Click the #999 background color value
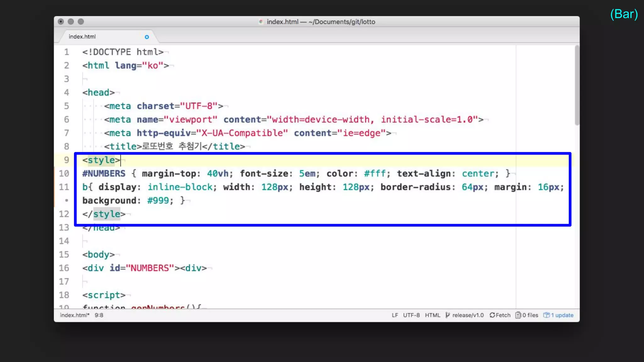 point(158,200)
